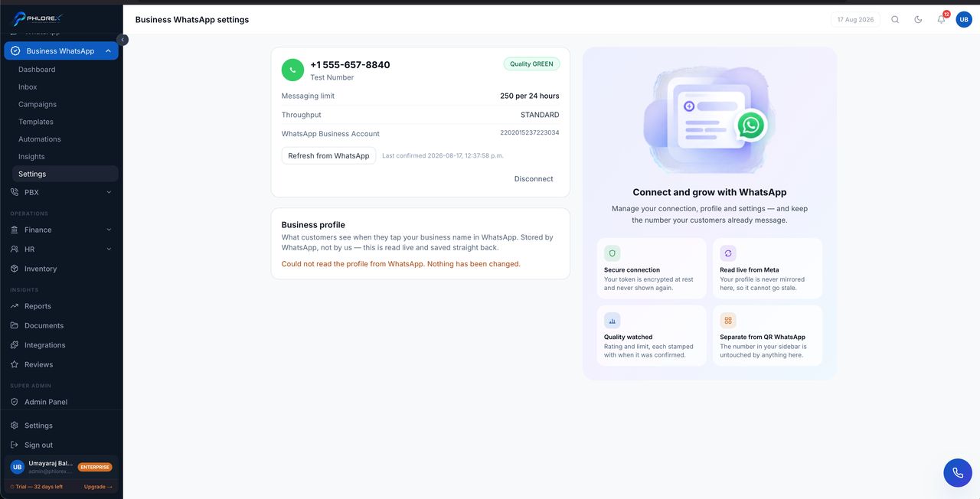Click the Business WhatsApp check icon
This screenshot has width=980, height=499.
15,51
